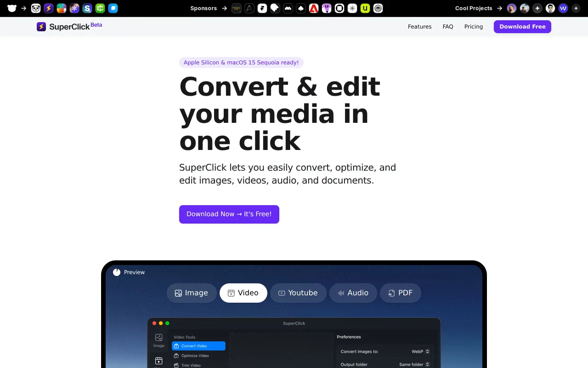Select Trim Video in Video Tools list
This screenshot has height=368, width=588.
[x=198, y=365]
